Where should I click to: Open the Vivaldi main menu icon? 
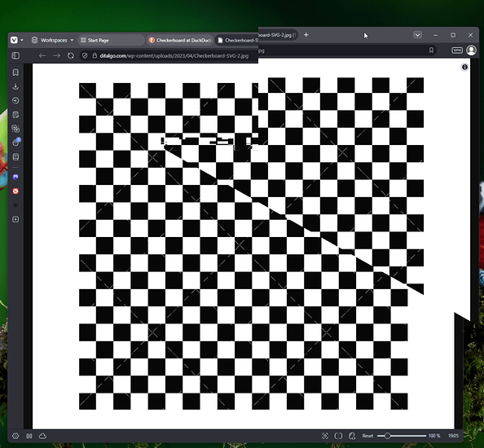pos(14,40)
